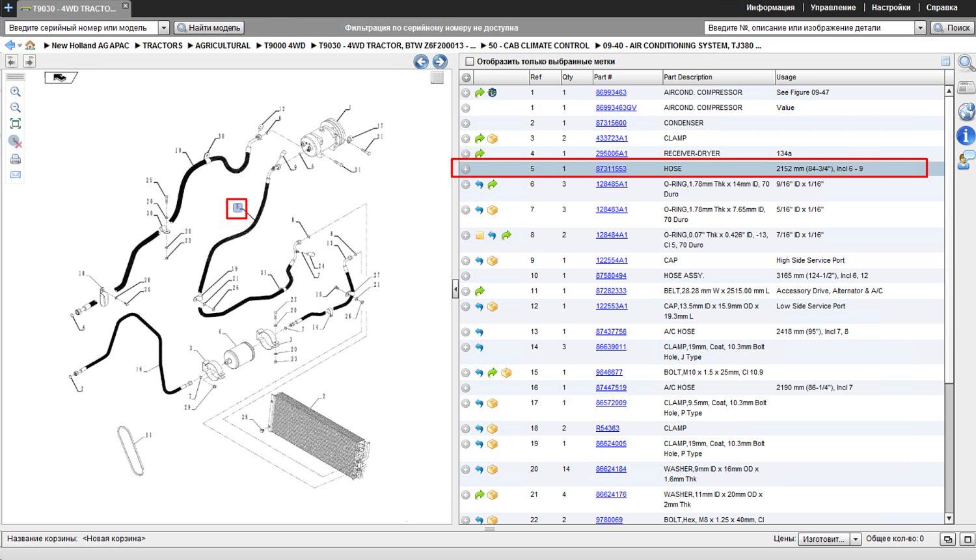976x560 pixels.
Task: Open the globe icon on right sidebar
Action: pyautogui.click(x=966, y=111)
